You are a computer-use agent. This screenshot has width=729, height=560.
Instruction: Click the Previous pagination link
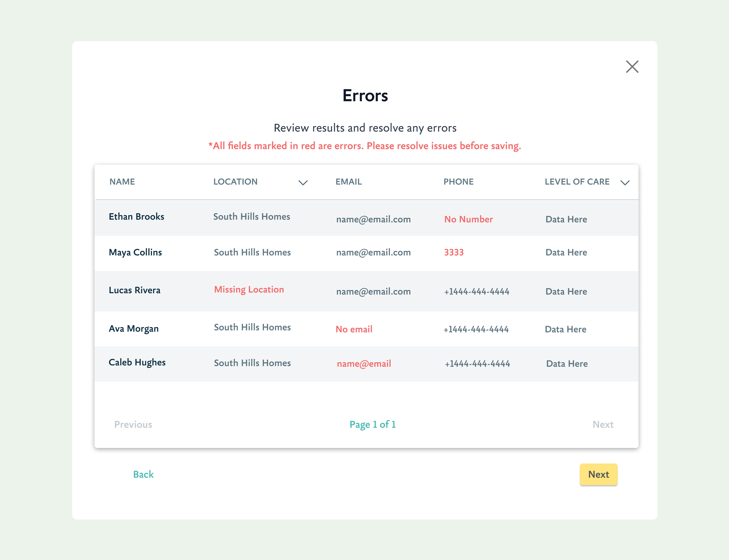[x=133, y=424]
